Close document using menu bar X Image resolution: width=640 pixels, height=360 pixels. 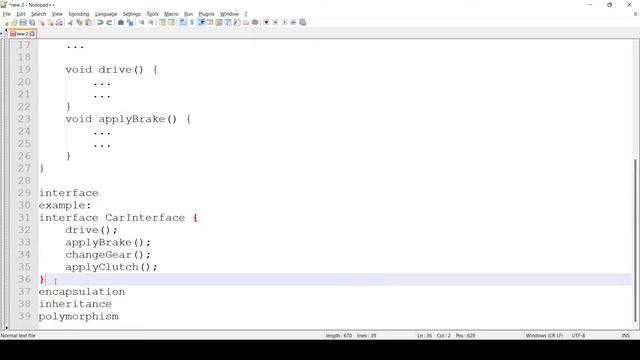click(635, 14)
